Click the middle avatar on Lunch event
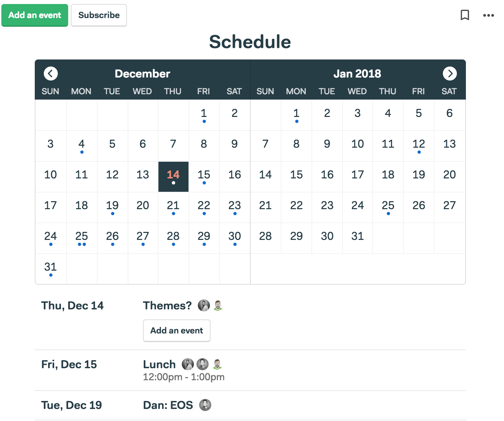504x421 pixels. tap(203, 364)
